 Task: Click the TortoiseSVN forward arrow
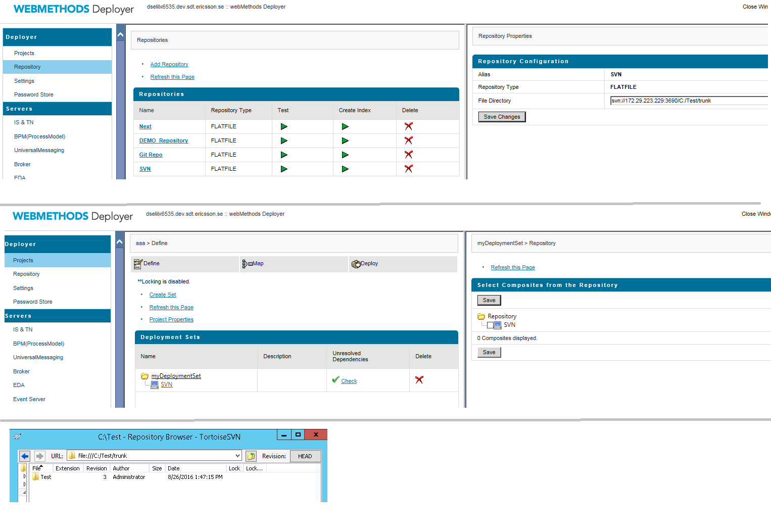pos(39,456)
